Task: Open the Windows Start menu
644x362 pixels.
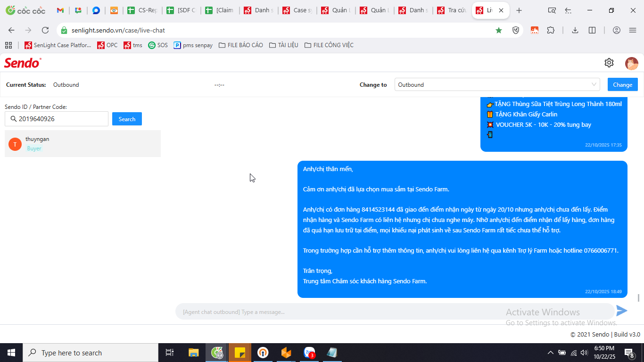Action: tap(11, 353)
